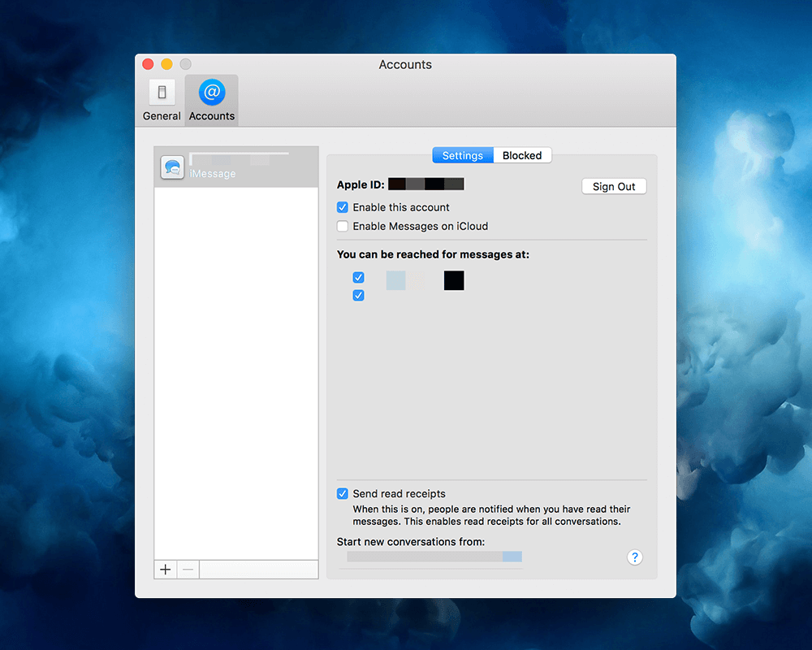Add a new account with plus button
The image size is (812, 650).
(x=165, y=570)
